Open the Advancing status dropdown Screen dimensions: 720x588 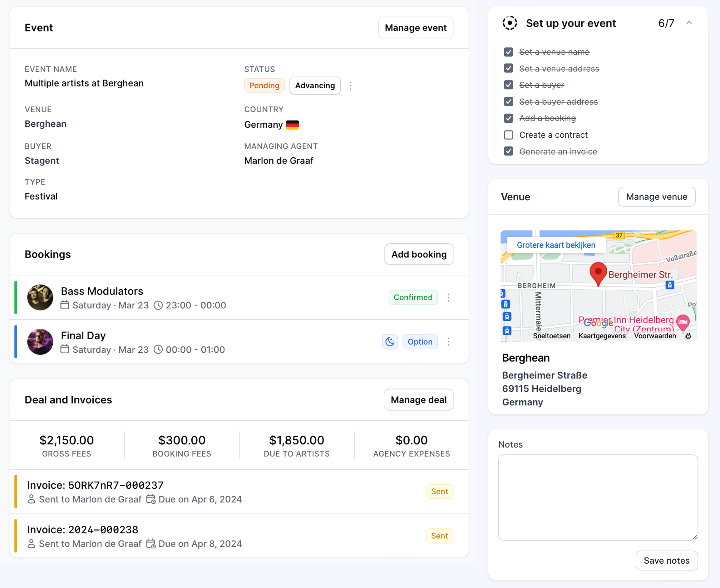[x=315, y=86]
